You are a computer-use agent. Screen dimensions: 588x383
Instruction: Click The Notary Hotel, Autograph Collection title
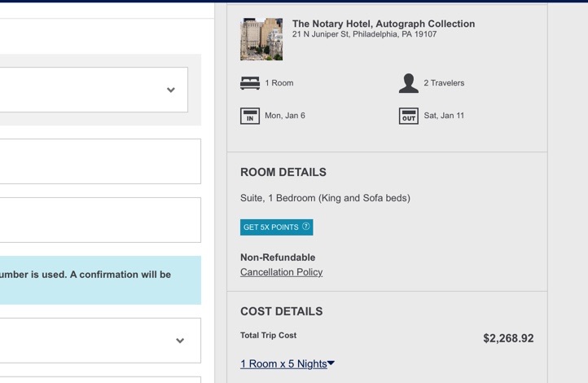click(x=384, y=24)
